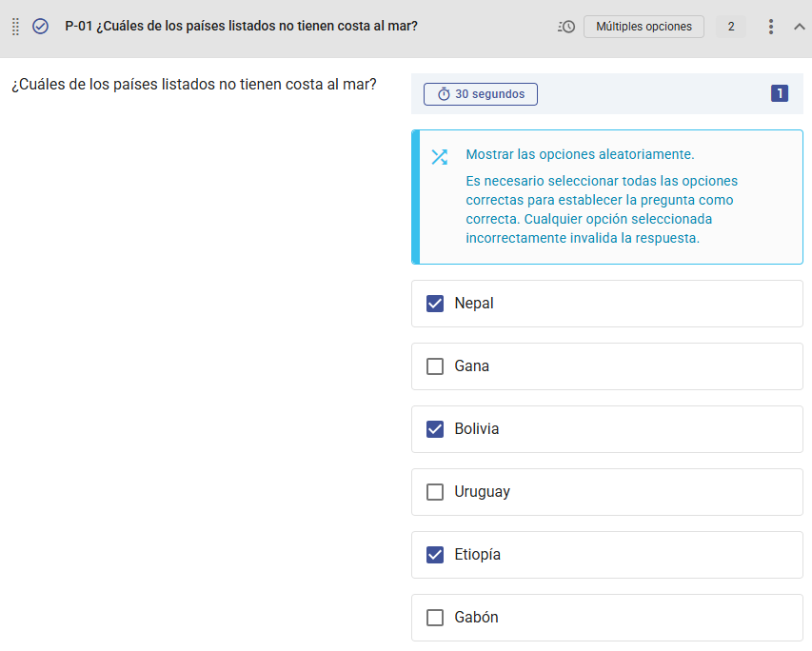Click the timer history icon in header
Screen dimensions: 812x651
(566, 27)
